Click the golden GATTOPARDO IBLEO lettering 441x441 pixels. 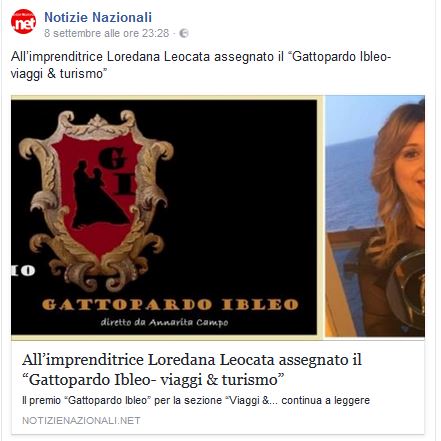tap(170, 305)
